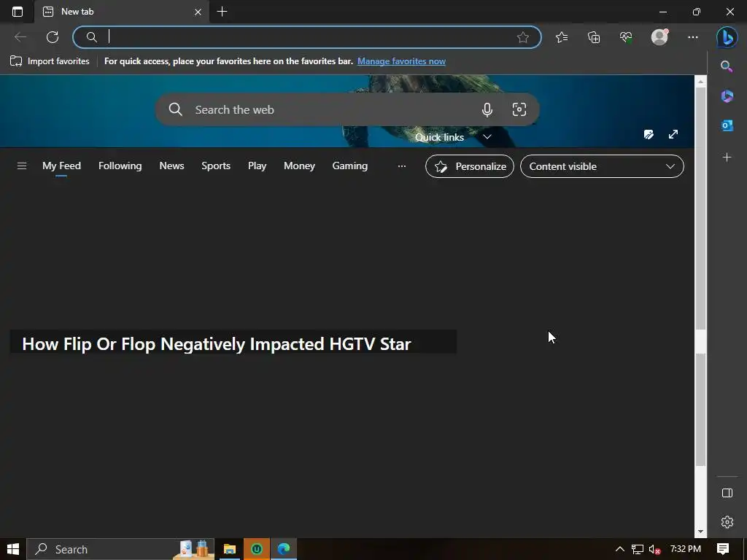Open sidebar Search icon
This screenshot has height=560, width=747.
(727, 66)
